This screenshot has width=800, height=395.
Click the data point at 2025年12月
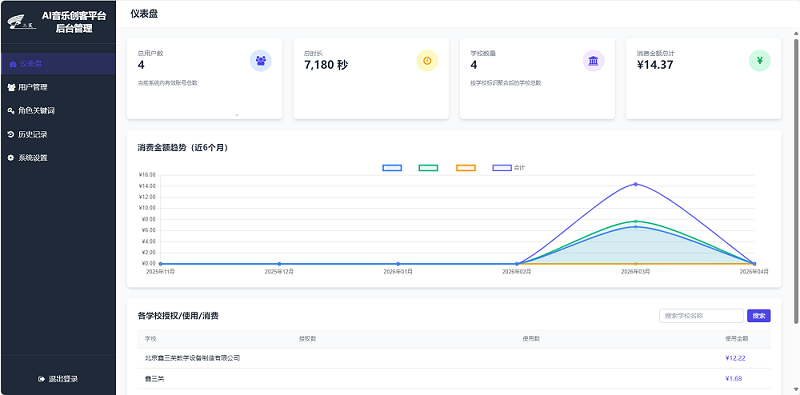pos(279,264)
